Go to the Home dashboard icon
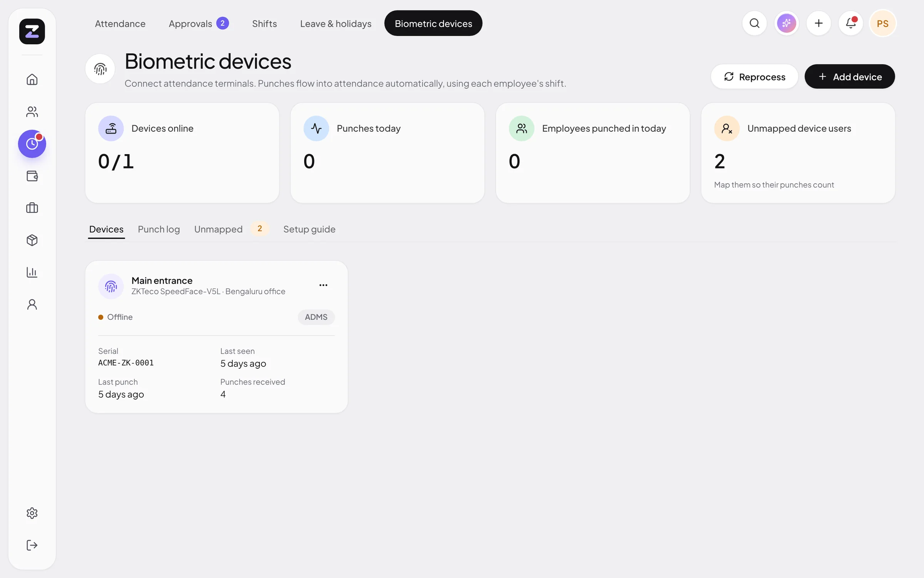The height and width of the screenshot is (578, 924). tap(32, 79)
